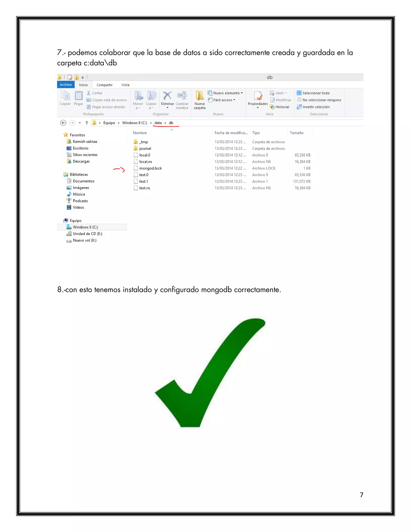
Task: Select the Cortar scissors command
Action: tap(95, 93)
